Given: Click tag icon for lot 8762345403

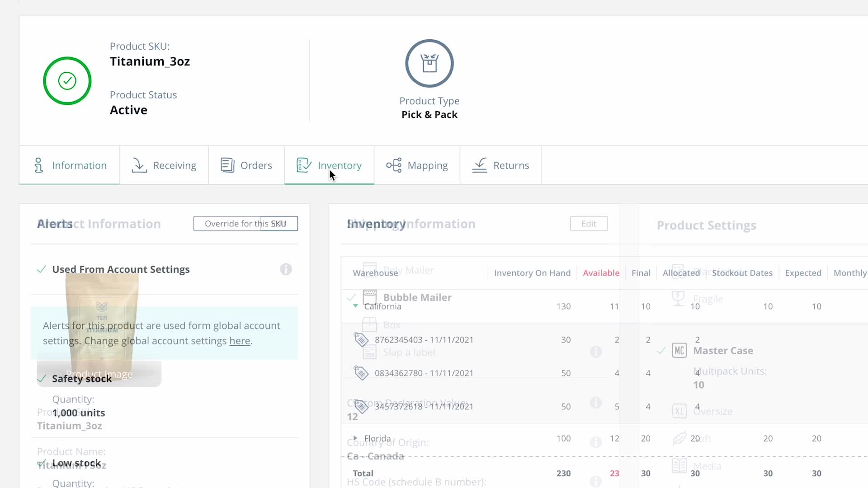Looking at the screenshot, I should point(361,340).
